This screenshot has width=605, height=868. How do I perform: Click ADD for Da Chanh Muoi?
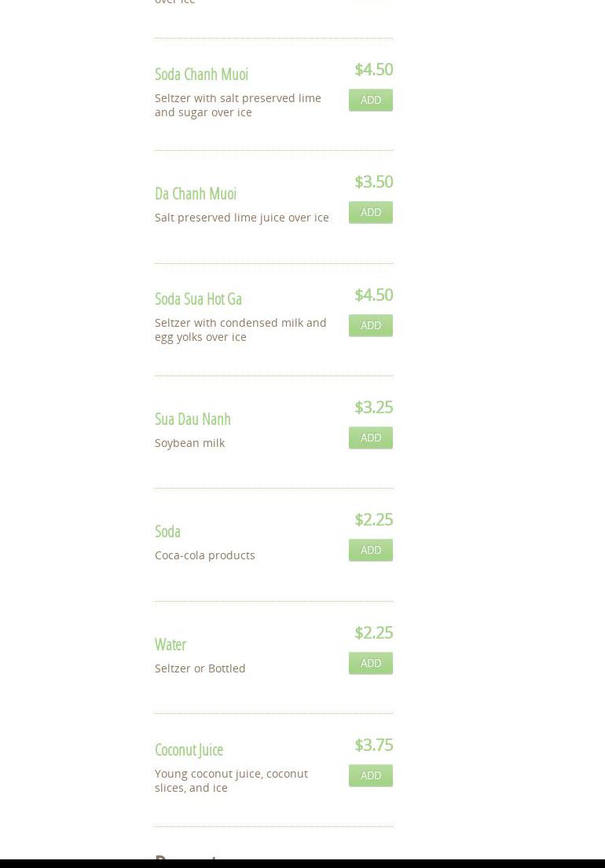370,212
